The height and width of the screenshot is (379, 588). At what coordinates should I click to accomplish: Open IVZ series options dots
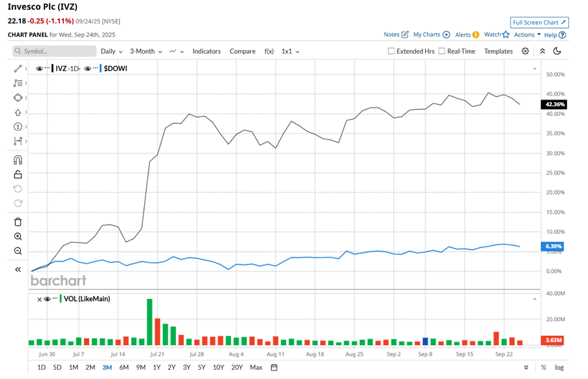(x=47, y=68)
